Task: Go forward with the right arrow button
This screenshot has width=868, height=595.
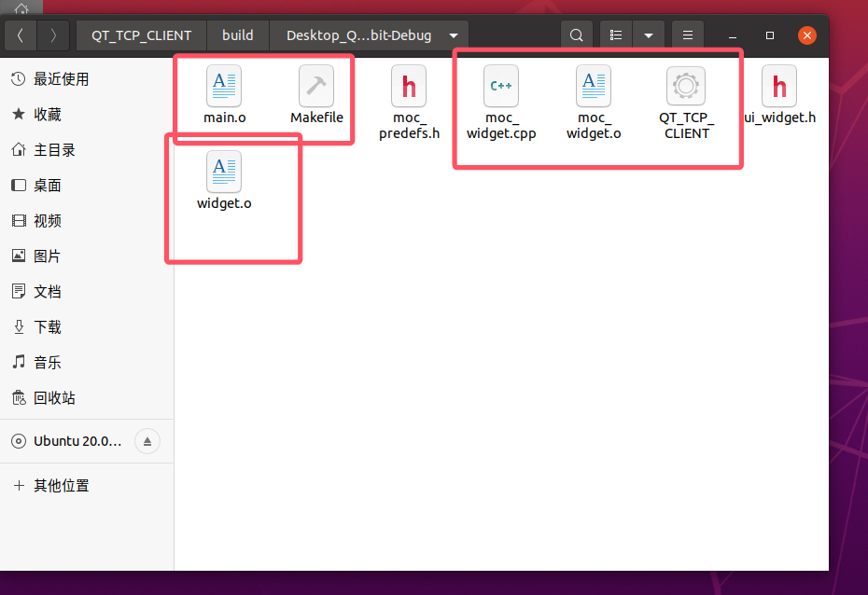Action: point(53,35)
